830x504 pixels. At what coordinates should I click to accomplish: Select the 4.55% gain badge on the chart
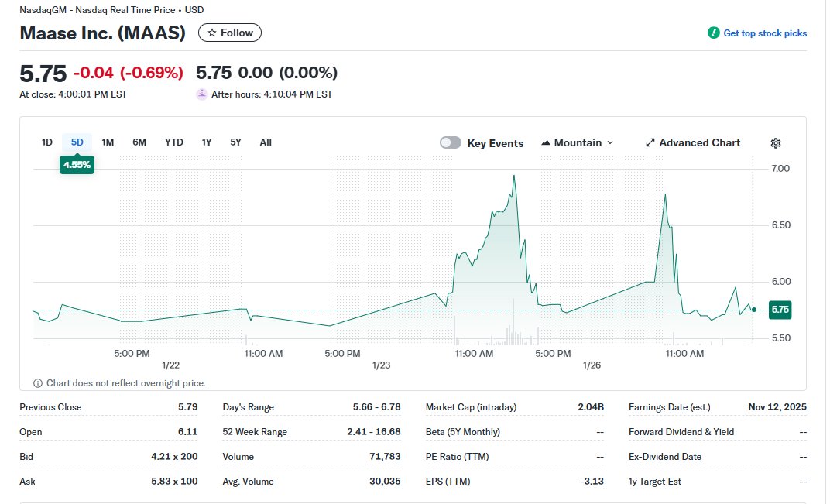[x=77, y=164]
